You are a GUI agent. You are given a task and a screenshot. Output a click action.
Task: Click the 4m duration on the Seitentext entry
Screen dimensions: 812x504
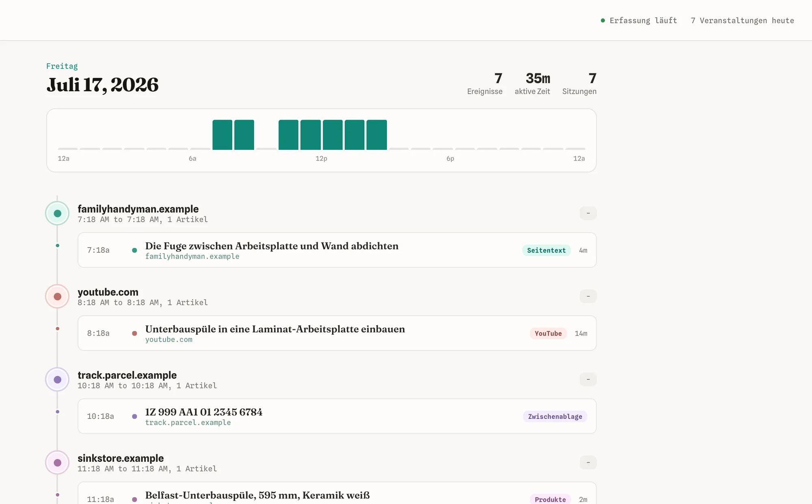583,250
